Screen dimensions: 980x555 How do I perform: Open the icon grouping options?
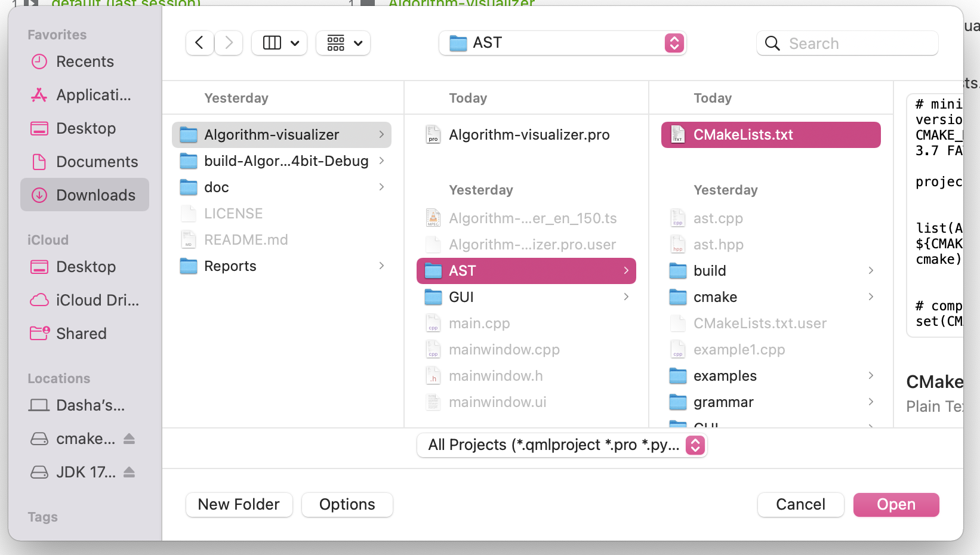point(343,42)
